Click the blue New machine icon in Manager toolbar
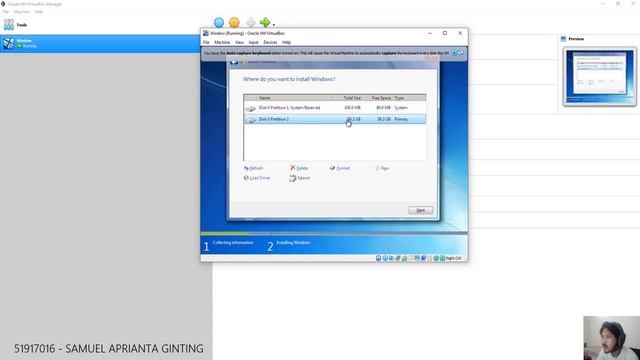The image size is (640, 360). coord(219,22)
